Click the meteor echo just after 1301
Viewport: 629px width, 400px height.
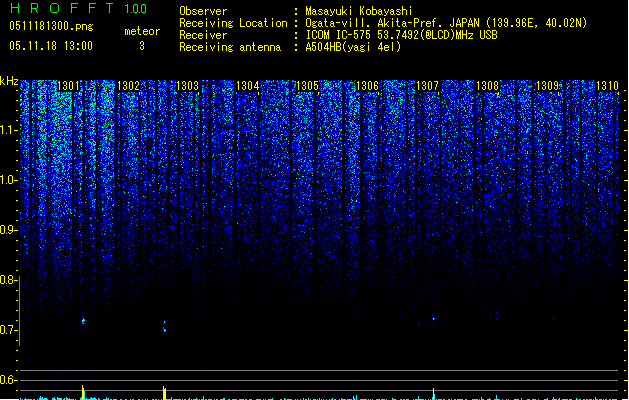click(x=83, y=321)
